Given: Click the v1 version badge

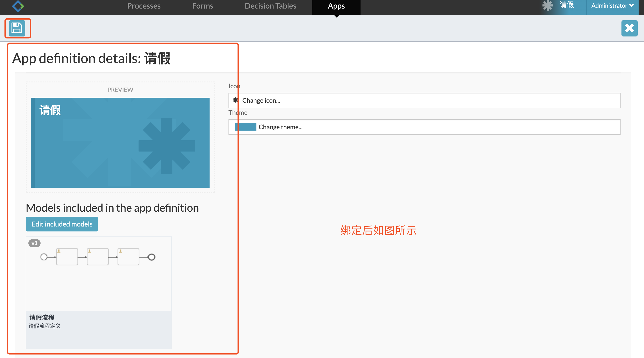Looking at the screenshot, I should 34,243.
